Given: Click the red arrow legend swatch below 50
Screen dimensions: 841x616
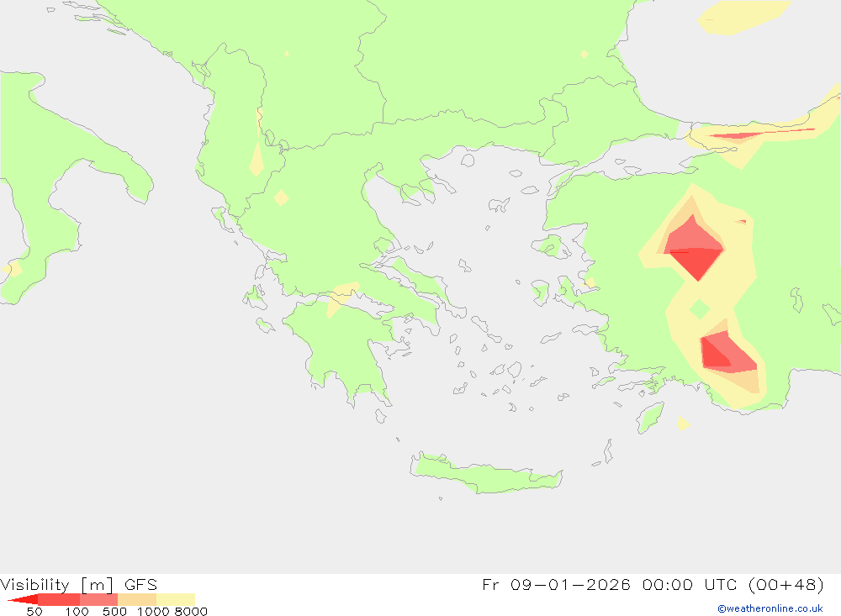Looking at the screenshot, I should [x=23, y=599].
